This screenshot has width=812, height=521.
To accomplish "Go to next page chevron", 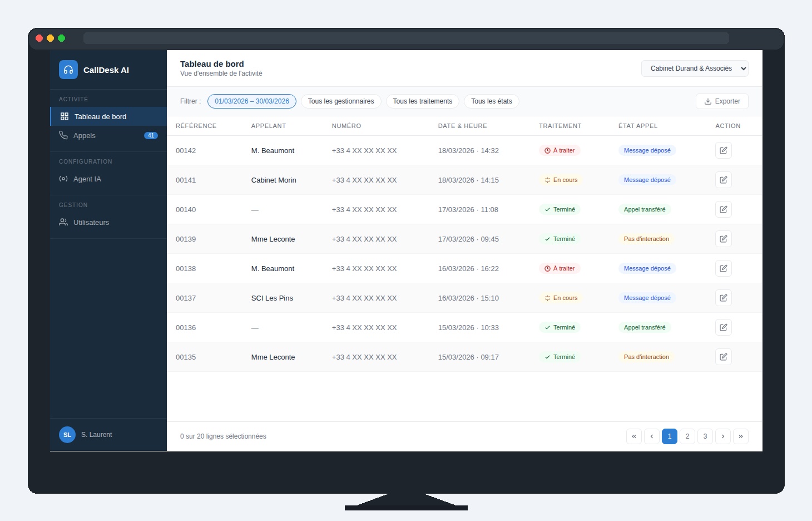I will click(723, 436).
